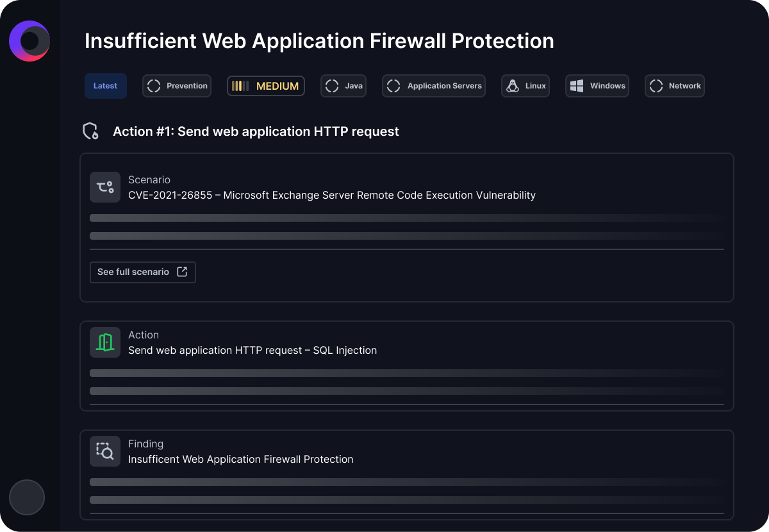Open See full scenario
769x532 pixels.
tap(143, 272)
